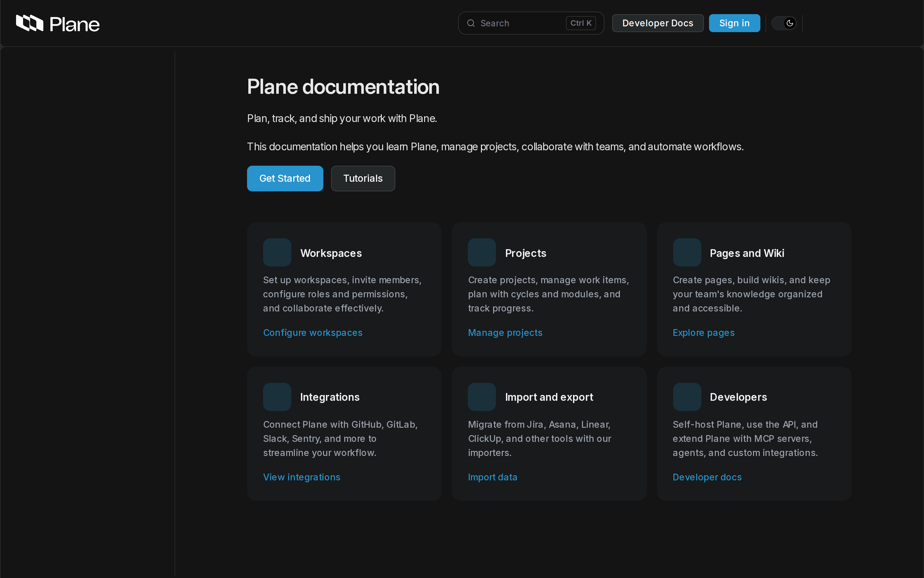Click the Ctrl K shortcut badge
The image size is (924, 578).
[581, 23]
